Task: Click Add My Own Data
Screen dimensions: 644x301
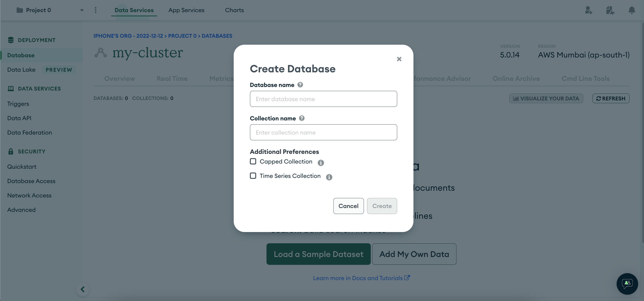Action: [x=414, y=254]
